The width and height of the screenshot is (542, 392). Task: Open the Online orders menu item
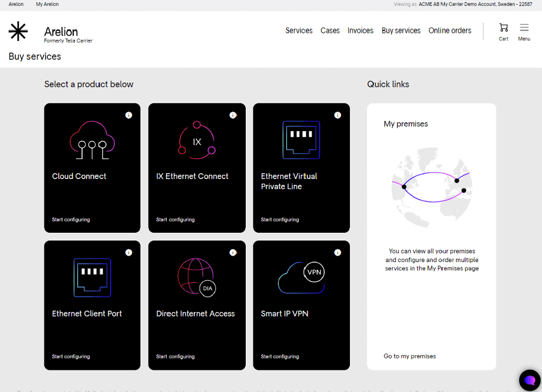[x=450, y=31]
